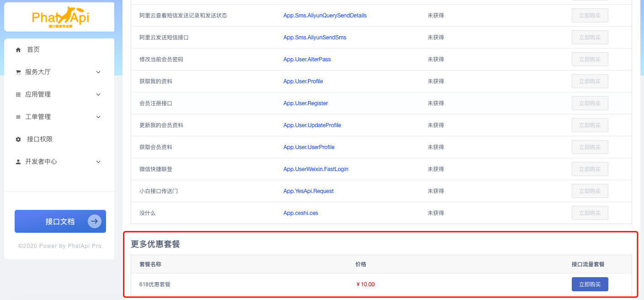Open the 接口权限 menu item
Image resolution: width=644 pixels, height=300 pixels.
coord(40,139)
